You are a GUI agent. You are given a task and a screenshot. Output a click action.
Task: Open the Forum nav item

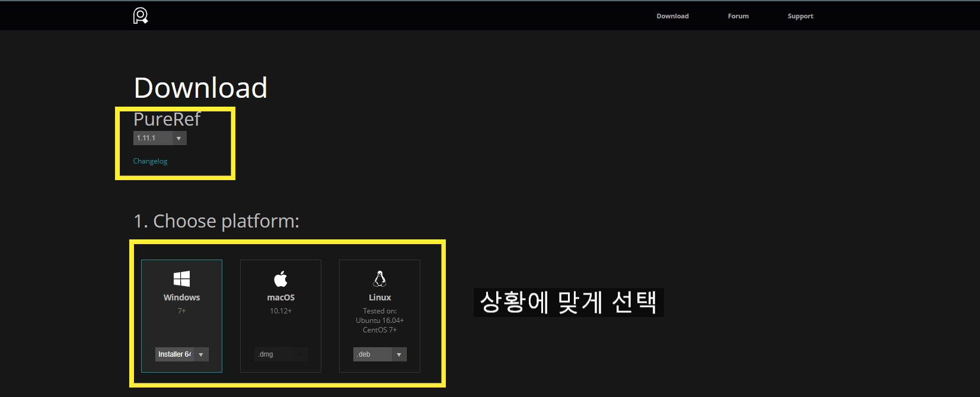click(738, 16)
